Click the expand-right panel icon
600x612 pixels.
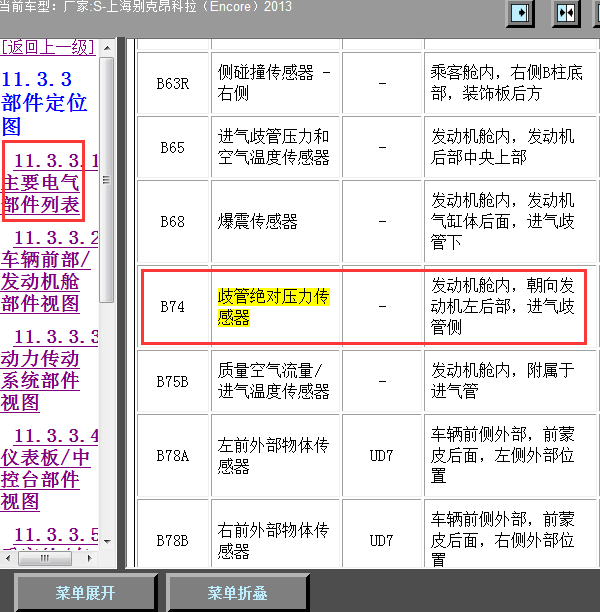coord(520,13)
